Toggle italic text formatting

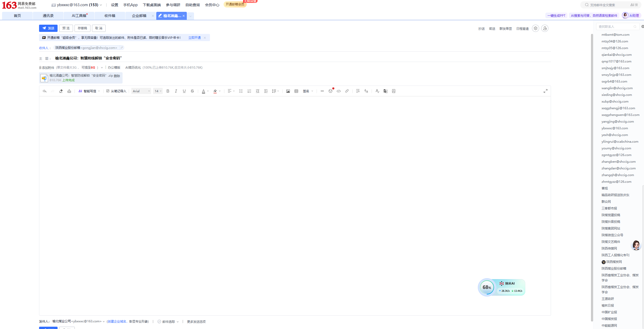[x=176, y=91]
